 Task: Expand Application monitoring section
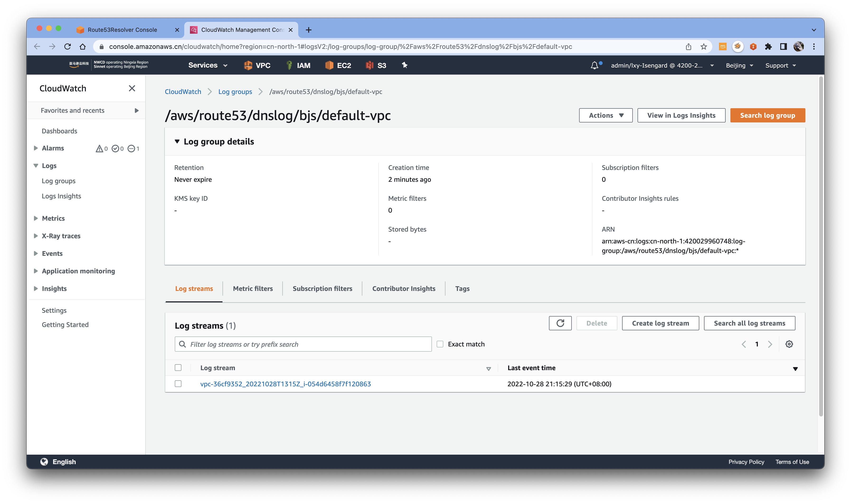[x=36, y=271]
